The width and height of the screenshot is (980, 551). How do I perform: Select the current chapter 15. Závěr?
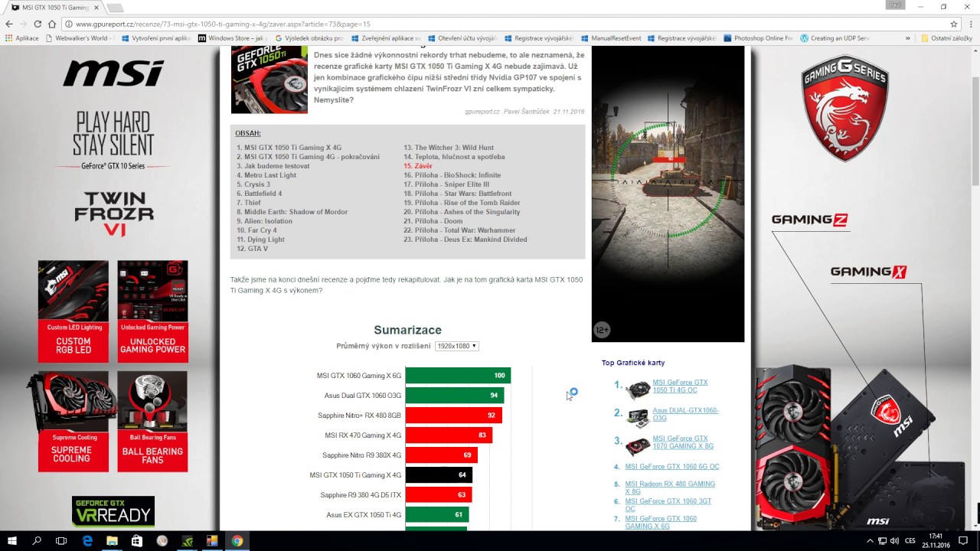pyautogui.click(x=418, y=166)
